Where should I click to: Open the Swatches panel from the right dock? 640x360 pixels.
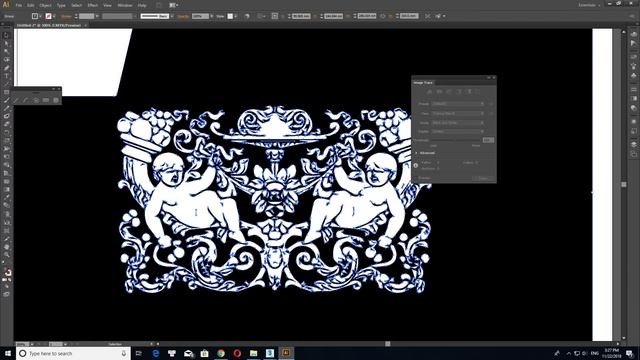(633, 56)
